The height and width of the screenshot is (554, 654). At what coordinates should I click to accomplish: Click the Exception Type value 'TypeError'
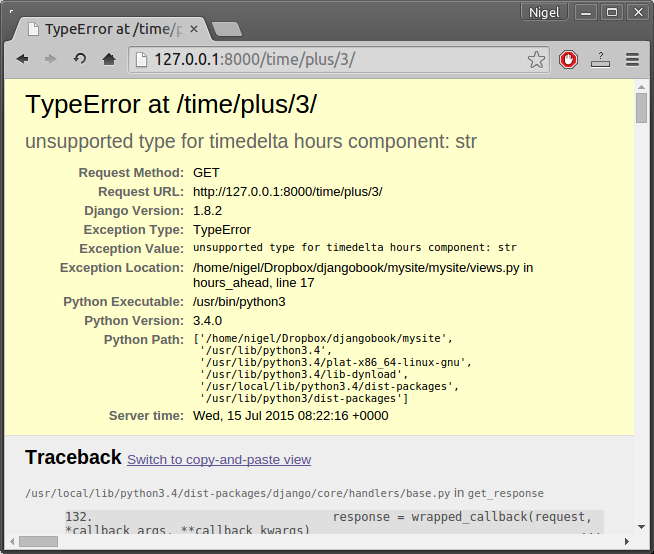pyautogui.click(x=222, y=230)
